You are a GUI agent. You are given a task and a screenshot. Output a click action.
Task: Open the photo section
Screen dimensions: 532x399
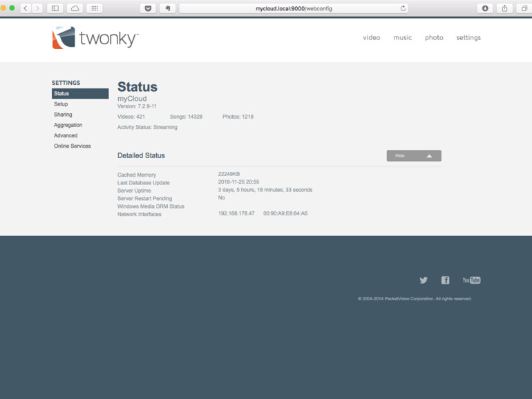pos(434,38)
